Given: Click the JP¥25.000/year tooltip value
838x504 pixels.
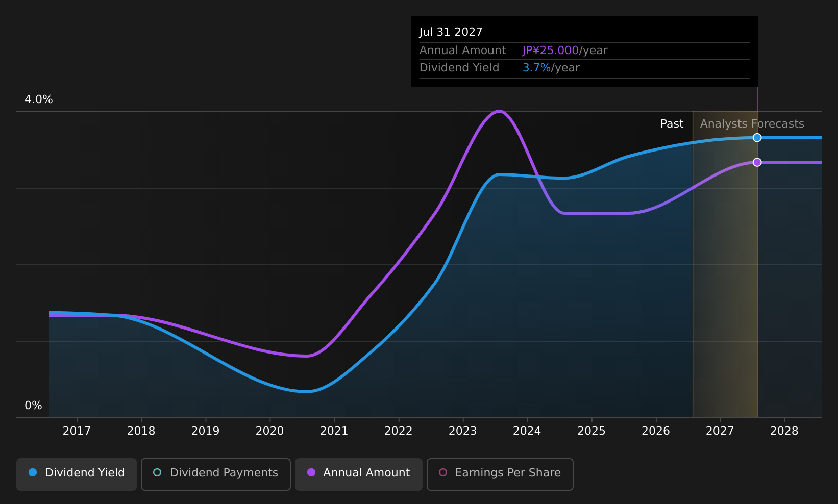Looking at the screenshot, I should pos(564,51).
